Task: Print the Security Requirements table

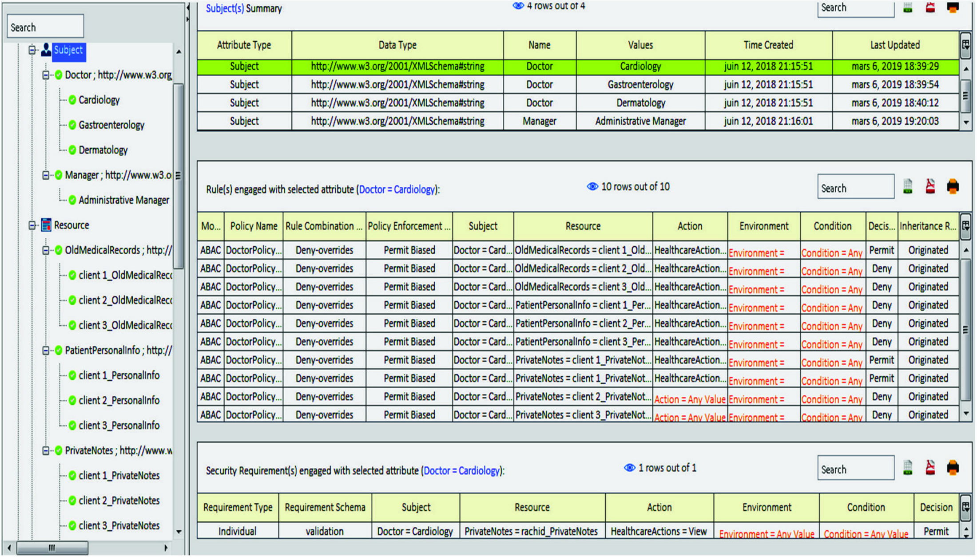Action: pos(953,468)
